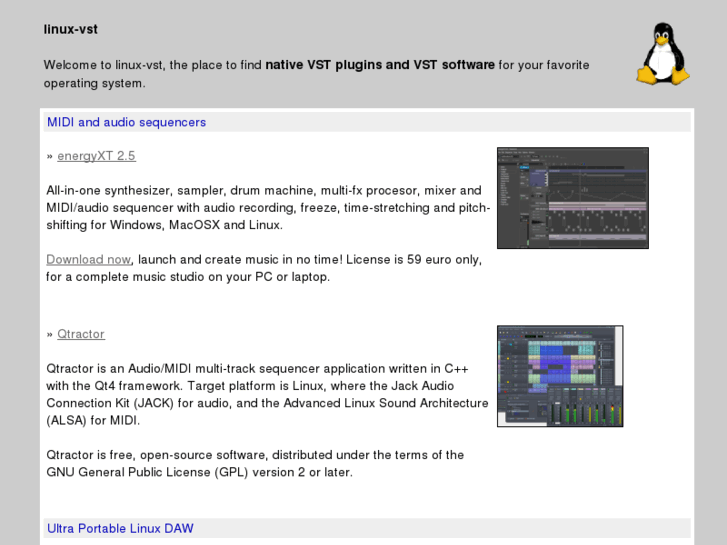Click the 'GNU General Public License (GPL)' text
This screenshot has width=727, height=545.
tap(147, 472)
